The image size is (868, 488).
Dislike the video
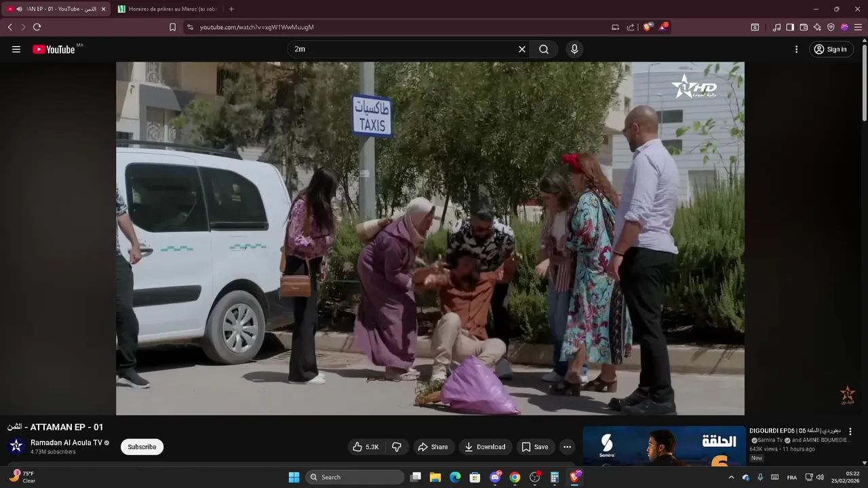[x=397, y=447]
